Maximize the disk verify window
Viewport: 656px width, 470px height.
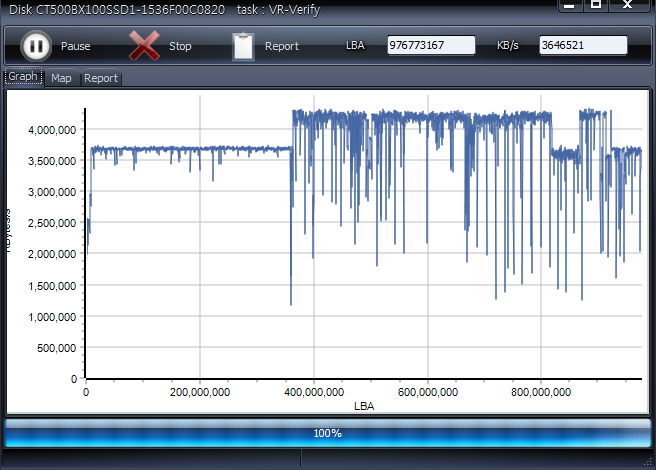click(596, 5)
